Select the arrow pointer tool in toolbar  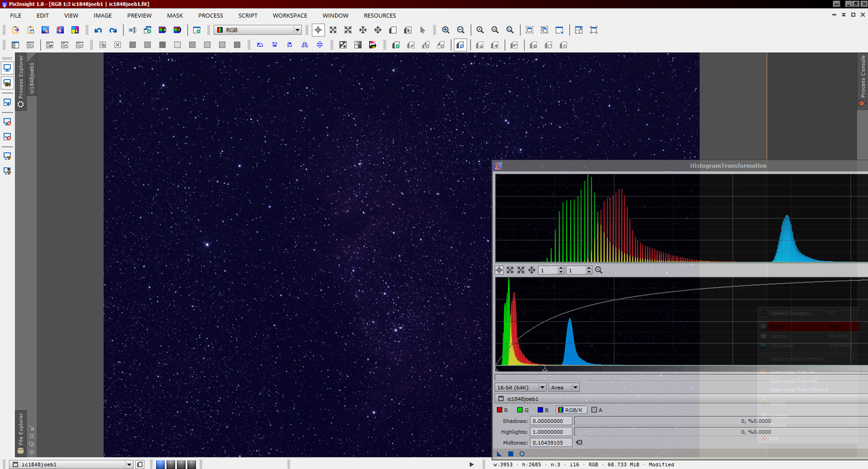422,30
